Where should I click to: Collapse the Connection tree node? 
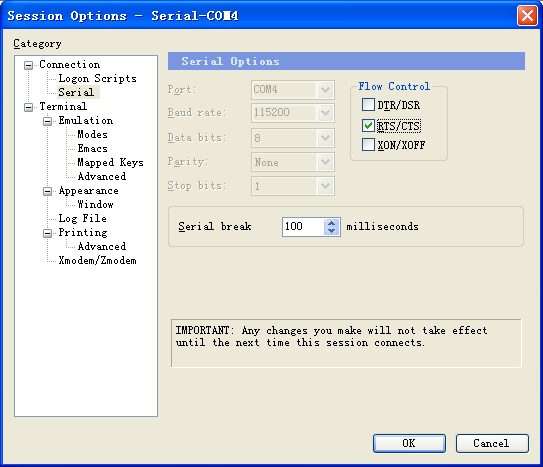(28, 65)
